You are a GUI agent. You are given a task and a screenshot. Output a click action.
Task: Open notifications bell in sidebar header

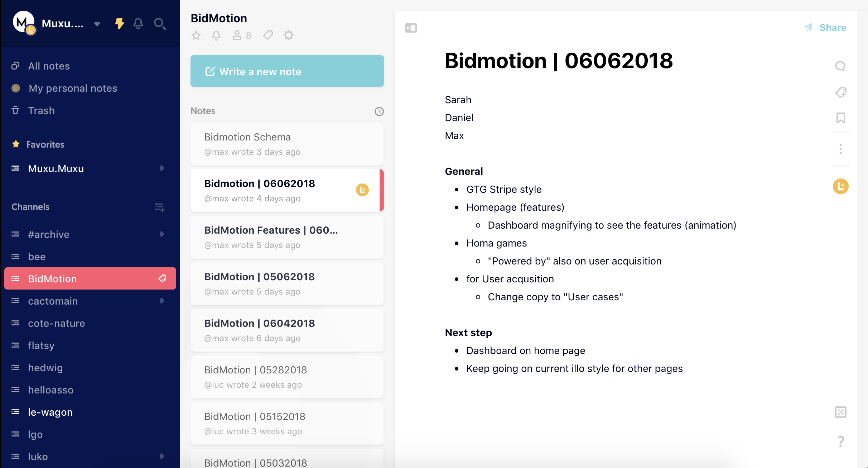coord(138,24)
